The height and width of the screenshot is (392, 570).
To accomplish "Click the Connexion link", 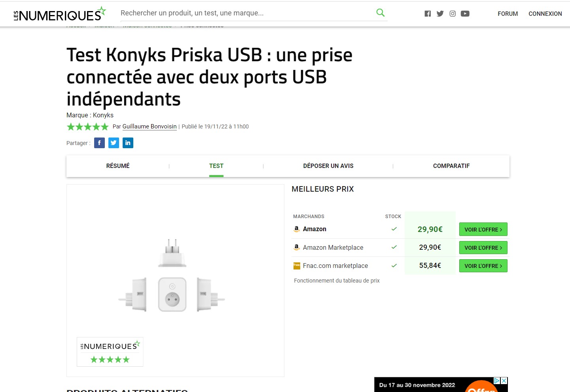I will point(545,14).
